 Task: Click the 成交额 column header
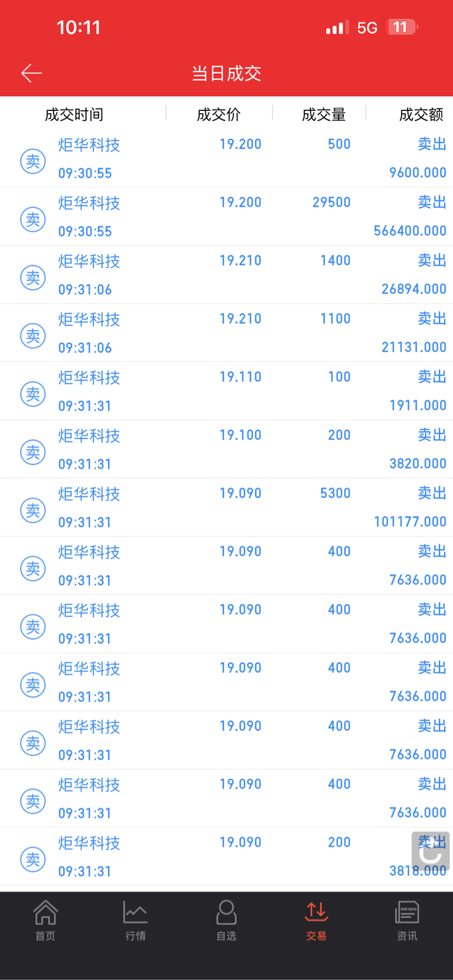(x=421, y=114)
